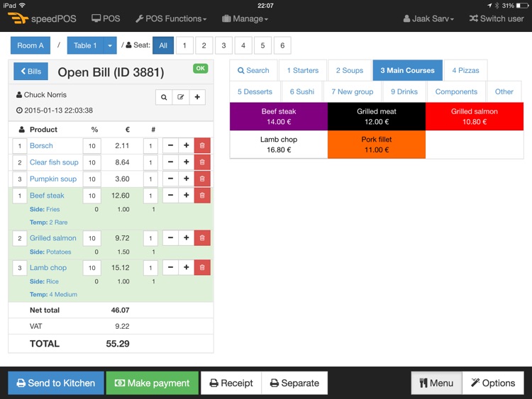Decrease Grilled salmon quantity
This screenshot has width=532, height=399.
171,238
